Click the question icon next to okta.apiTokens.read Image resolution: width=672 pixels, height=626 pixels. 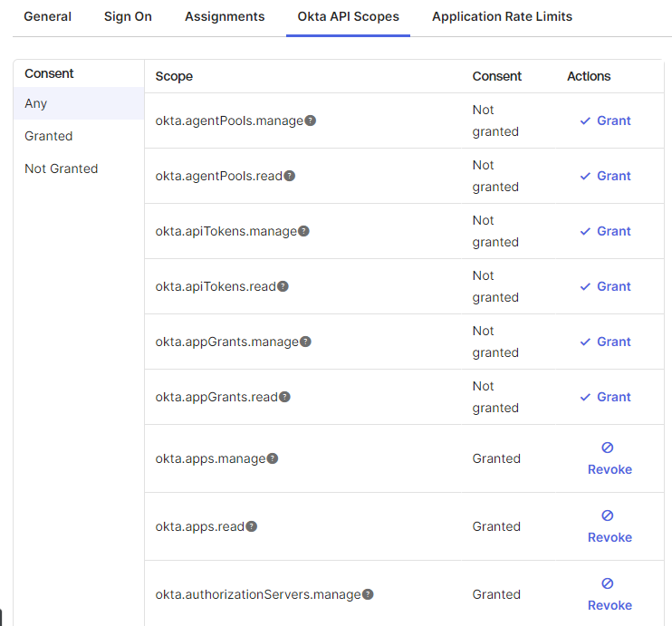[x=283, y=286]
